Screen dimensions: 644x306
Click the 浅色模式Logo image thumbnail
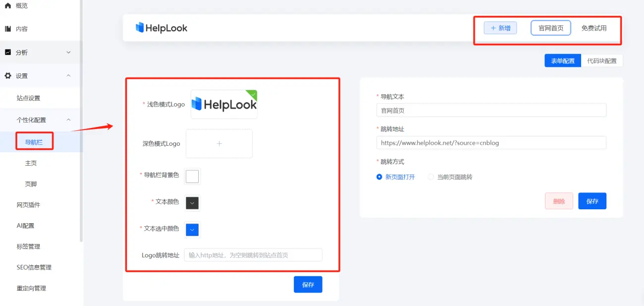(224, 104)
